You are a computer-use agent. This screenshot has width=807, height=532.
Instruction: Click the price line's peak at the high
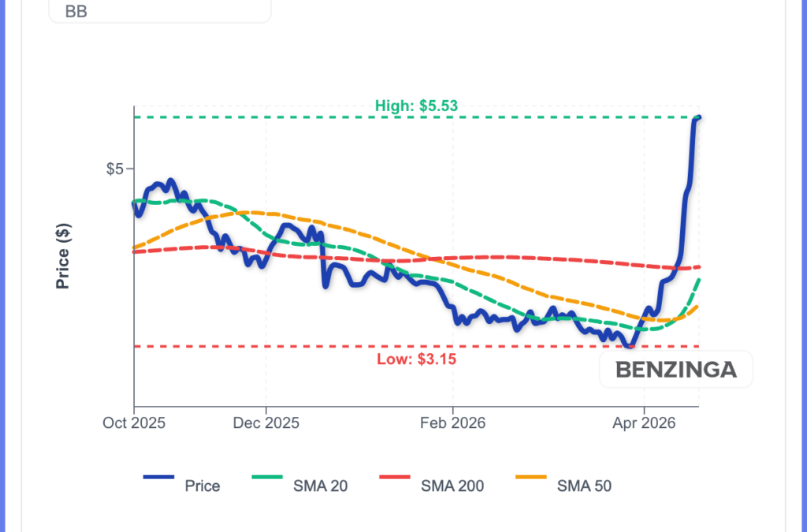697,118
